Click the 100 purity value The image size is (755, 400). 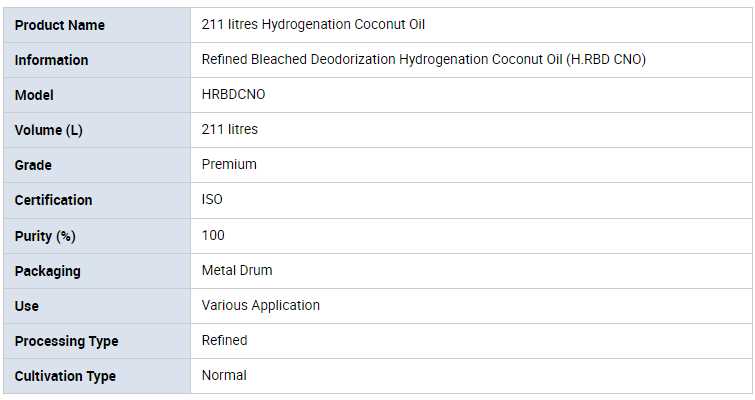(213, 235)
